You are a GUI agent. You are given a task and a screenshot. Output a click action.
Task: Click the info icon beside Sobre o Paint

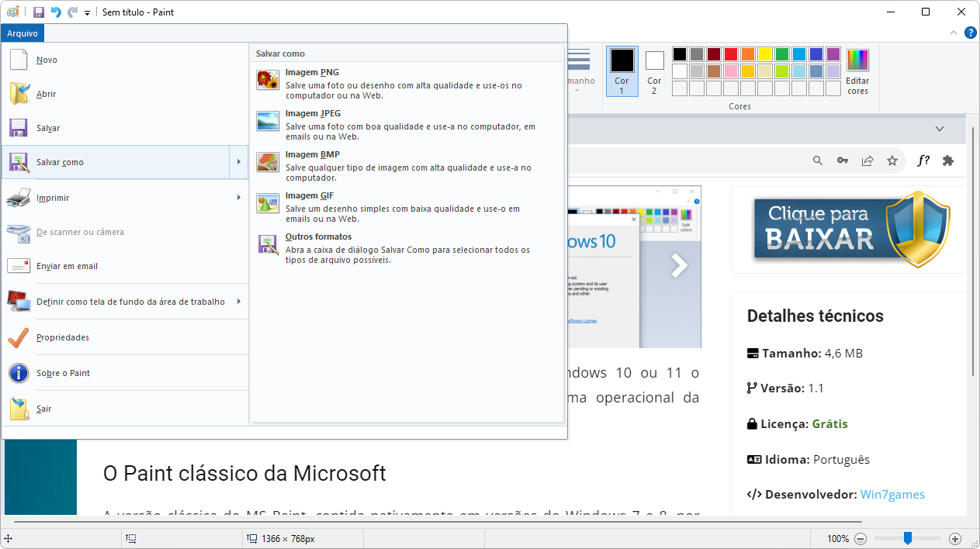tap(19, 373)
